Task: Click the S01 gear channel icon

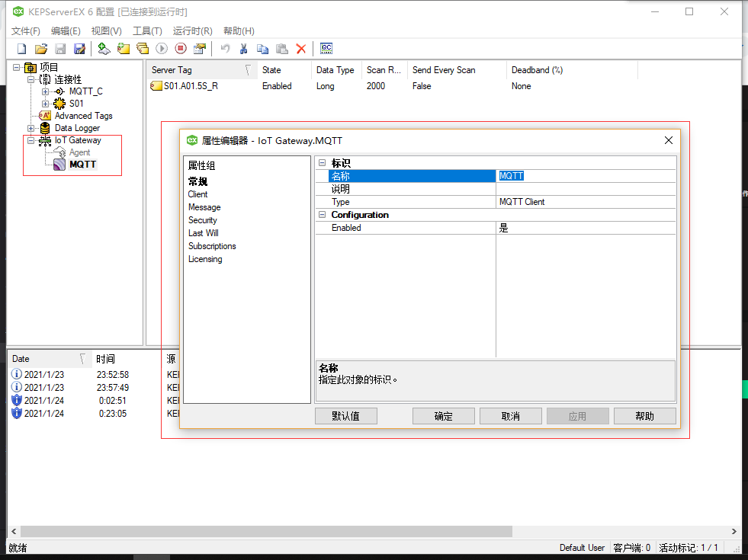Action: [59, 104]
